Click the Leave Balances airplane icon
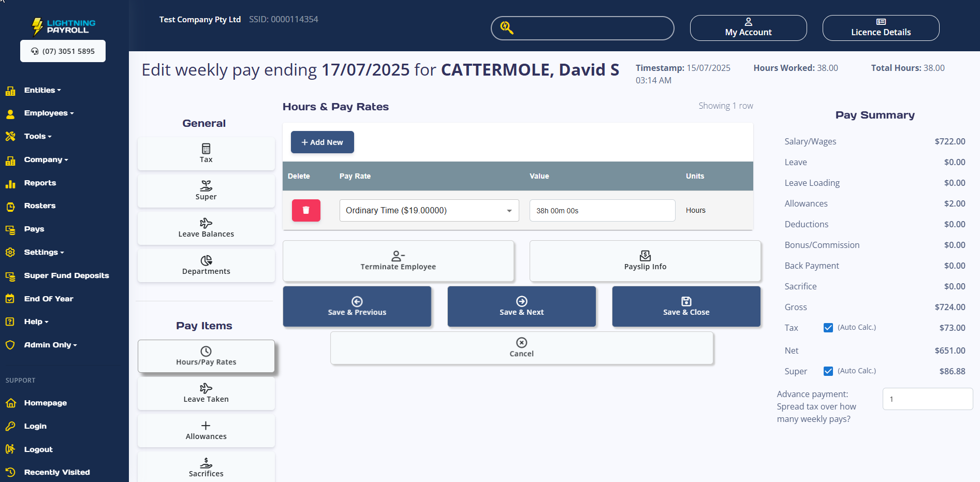Screen dimensions: 980x482 pos(206,224)
